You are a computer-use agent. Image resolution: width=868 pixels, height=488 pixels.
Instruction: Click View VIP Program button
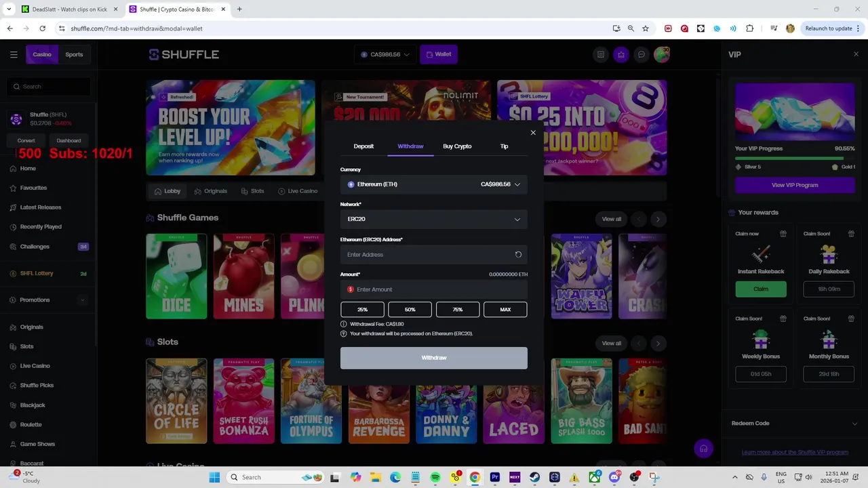tap(795, 185)
